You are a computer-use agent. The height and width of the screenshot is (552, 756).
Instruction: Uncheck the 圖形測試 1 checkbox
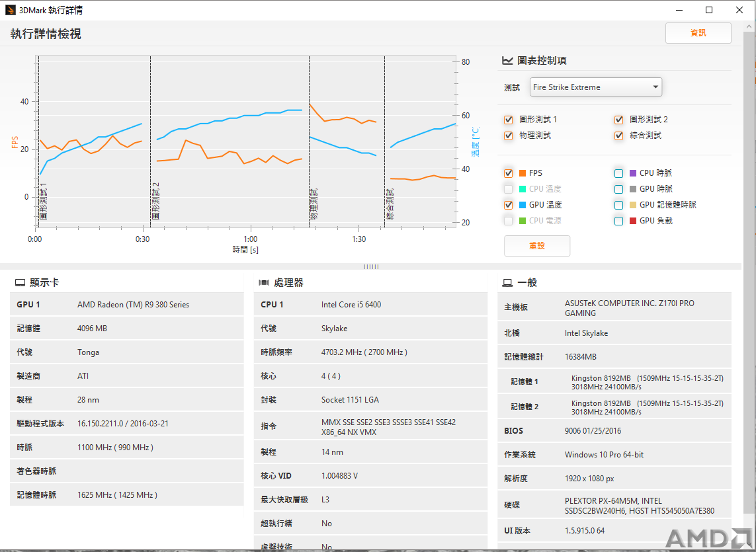point(508,120)
